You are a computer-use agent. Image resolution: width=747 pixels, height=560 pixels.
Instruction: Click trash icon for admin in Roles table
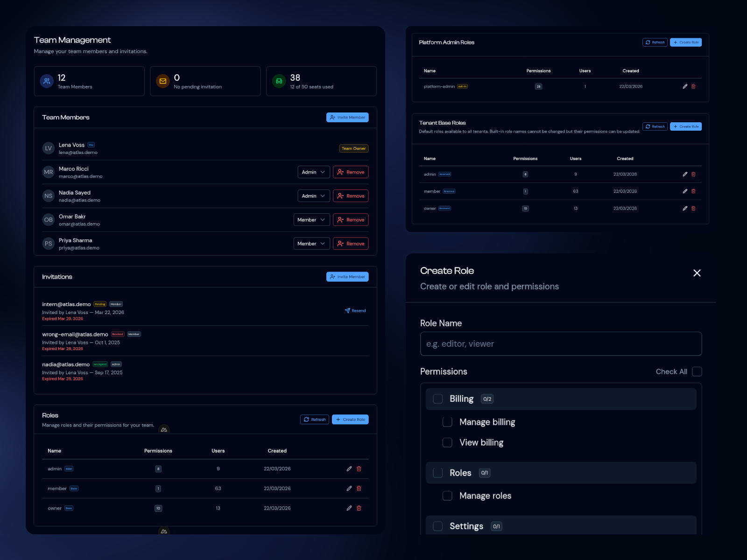click(x=359, y=469)
